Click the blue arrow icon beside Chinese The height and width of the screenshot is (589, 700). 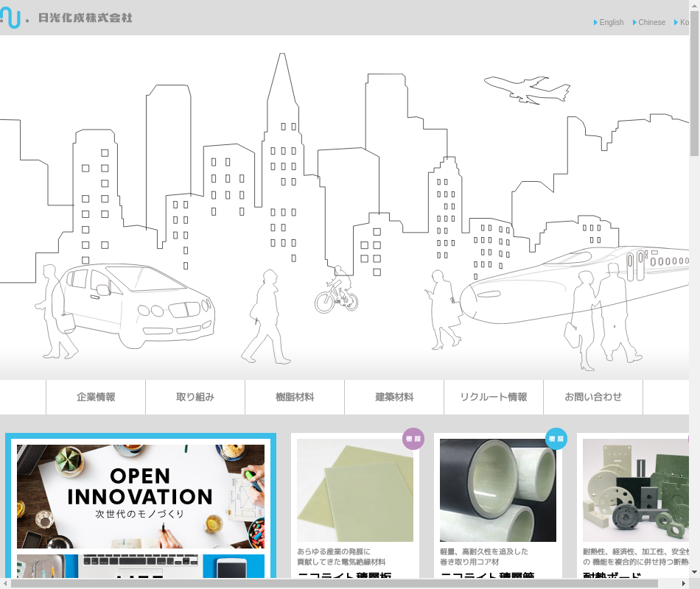634,22
